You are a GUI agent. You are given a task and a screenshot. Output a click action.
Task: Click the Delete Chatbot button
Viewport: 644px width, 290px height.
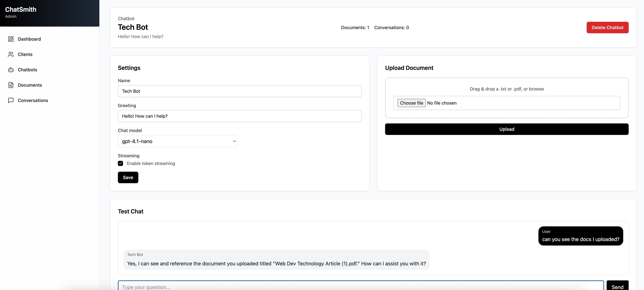pyautogui.click(x=607, y=28)
